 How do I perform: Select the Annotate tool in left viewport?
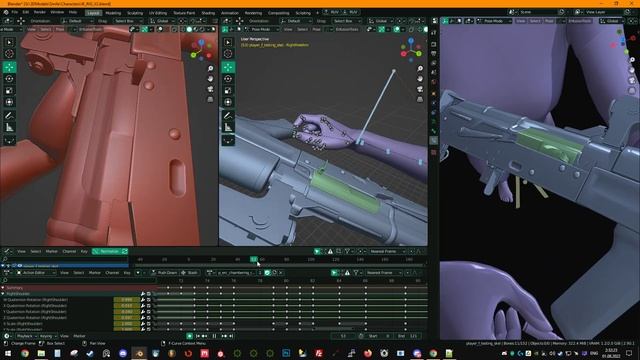click(x=9, y=116)
